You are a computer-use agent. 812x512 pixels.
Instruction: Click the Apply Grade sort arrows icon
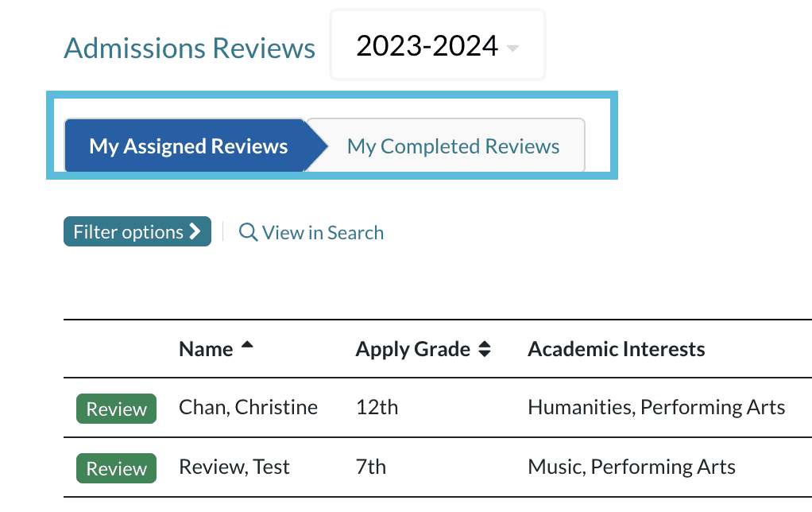click(x=485, y=349)
